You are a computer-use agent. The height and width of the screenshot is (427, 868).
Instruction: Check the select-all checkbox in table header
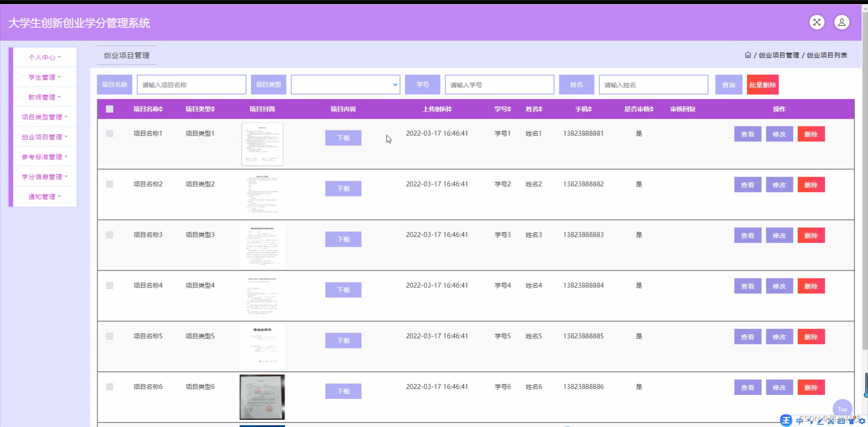point(109,109)
